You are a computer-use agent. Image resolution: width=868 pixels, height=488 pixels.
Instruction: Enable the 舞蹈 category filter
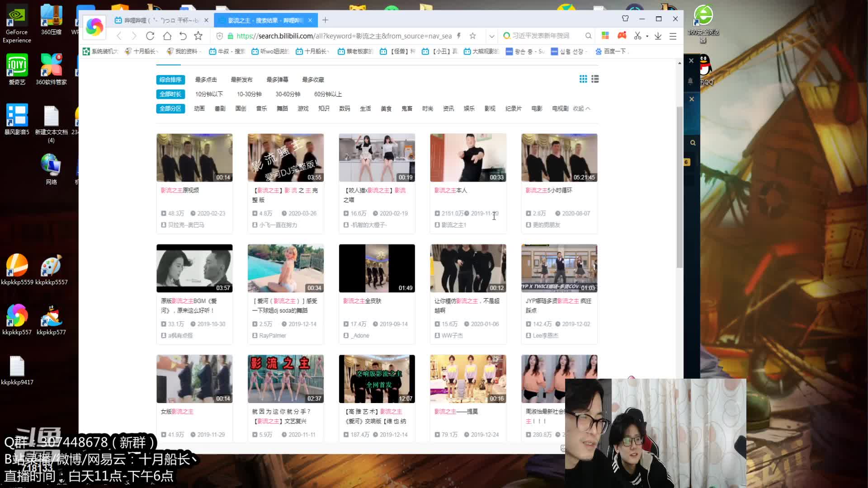pos(282,108)
